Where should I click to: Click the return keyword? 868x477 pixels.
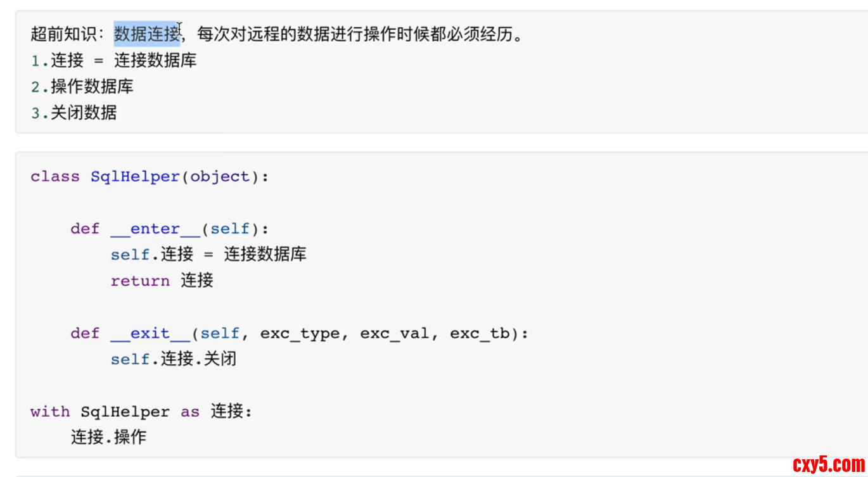click(140, 281)
